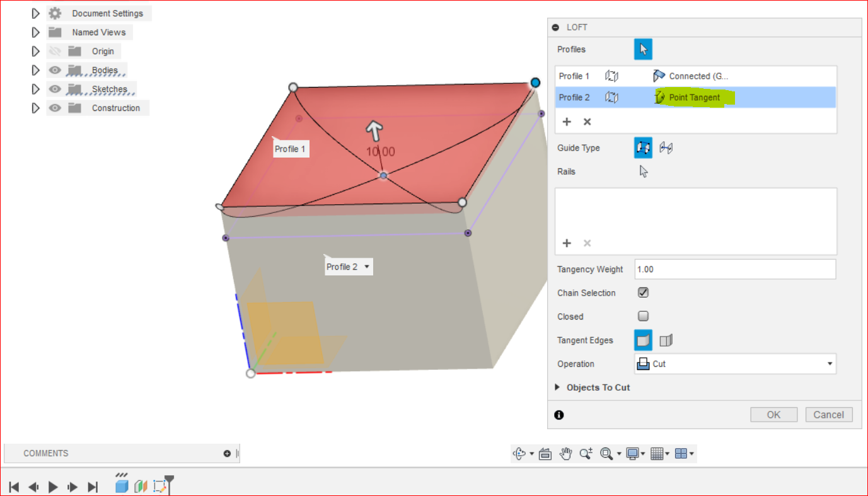Play the timeline
Image resolution: width=868 pixels, height=496 pixels.
[x=54, y=487]
